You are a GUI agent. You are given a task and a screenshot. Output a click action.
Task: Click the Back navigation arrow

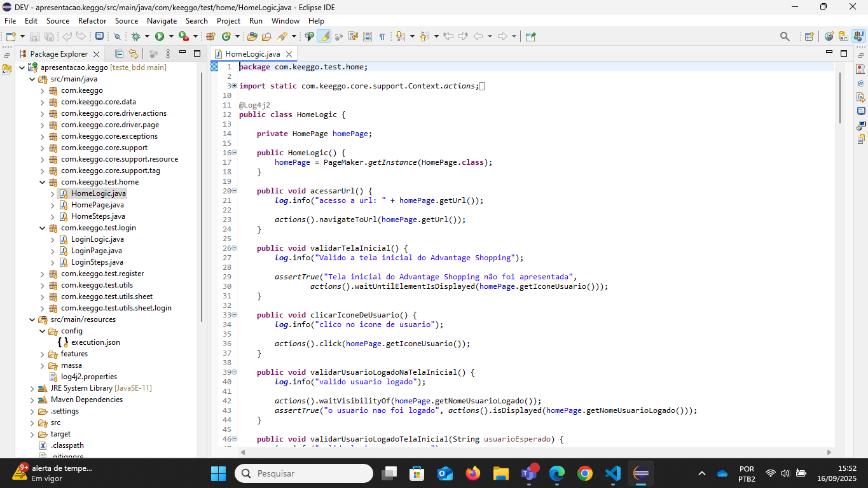(x=478, y=36)
